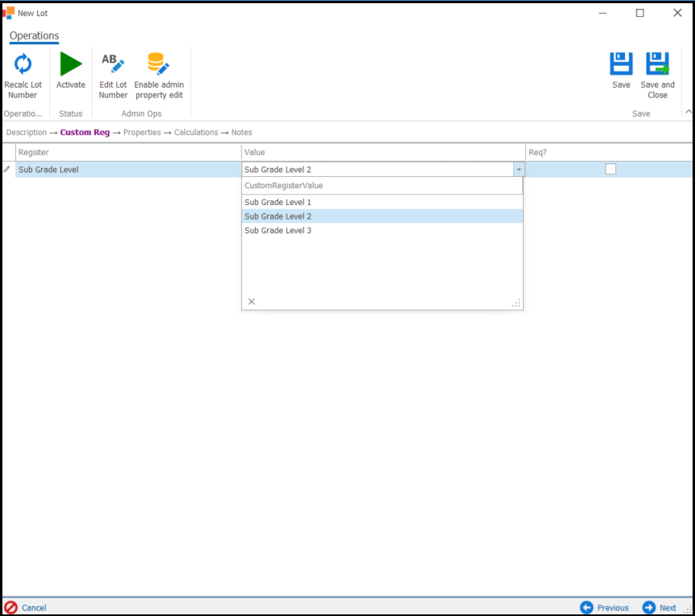
Task: Open the Value dropdown arrow
Action: click(519, 170)
